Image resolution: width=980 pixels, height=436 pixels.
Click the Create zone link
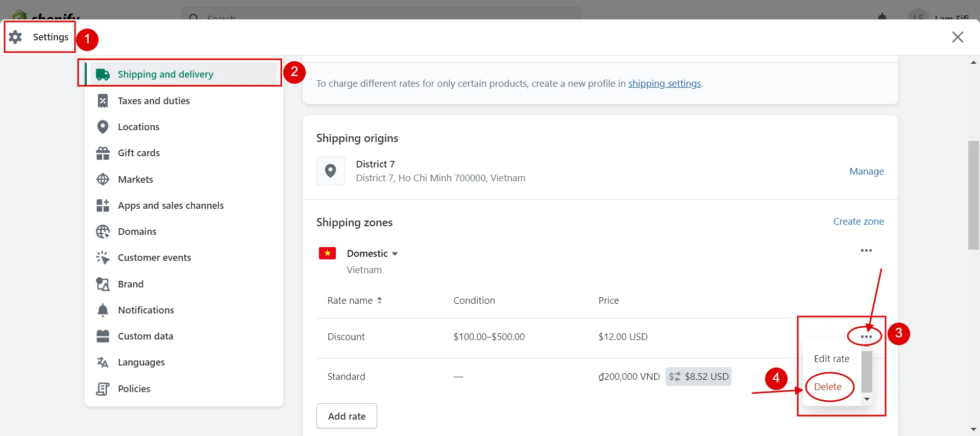(x=858, y=222)
